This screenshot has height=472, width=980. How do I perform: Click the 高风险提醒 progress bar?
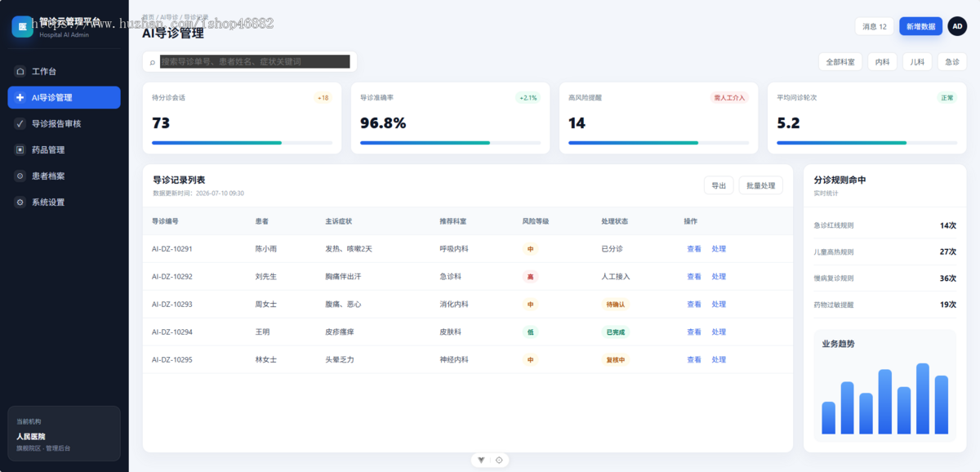[x=658, y=143]
